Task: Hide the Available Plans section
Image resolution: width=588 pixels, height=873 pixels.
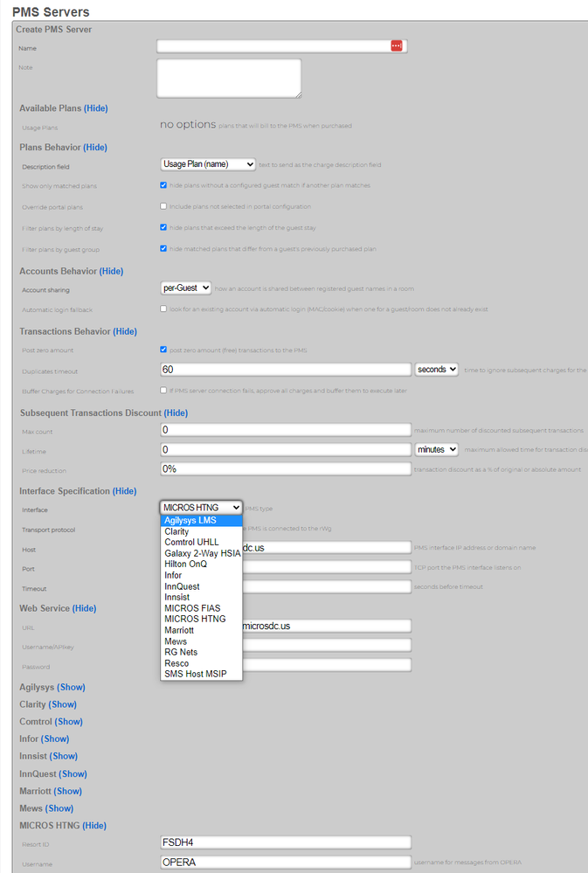Action: (x=96, y=108)
